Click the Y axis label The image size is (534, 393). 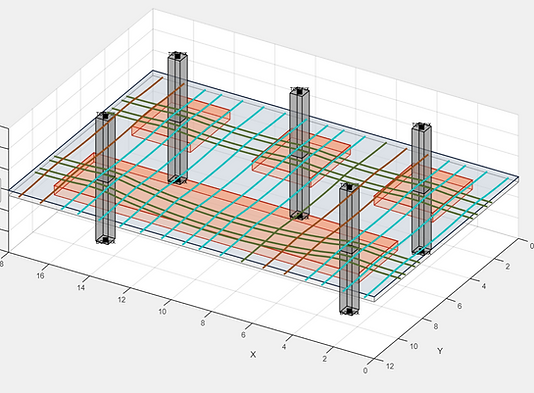coord(440,351)
